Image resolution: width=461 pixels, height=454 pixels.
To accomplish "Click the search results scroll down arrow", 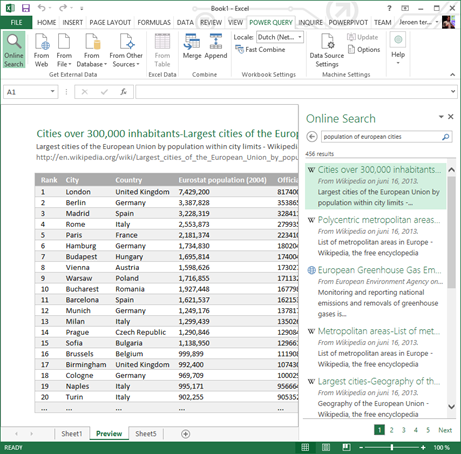I will point(451,407).
